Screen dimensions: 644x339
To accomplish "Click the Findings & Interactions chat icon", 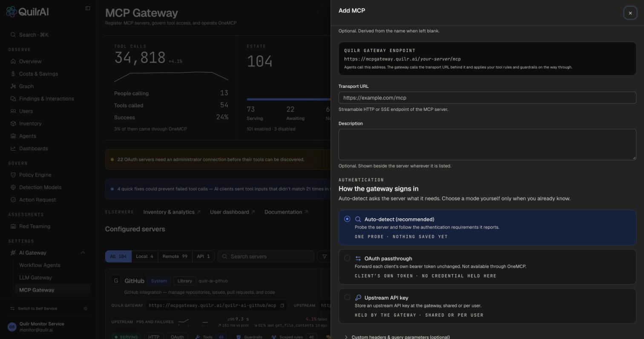I will click(13, 99).
